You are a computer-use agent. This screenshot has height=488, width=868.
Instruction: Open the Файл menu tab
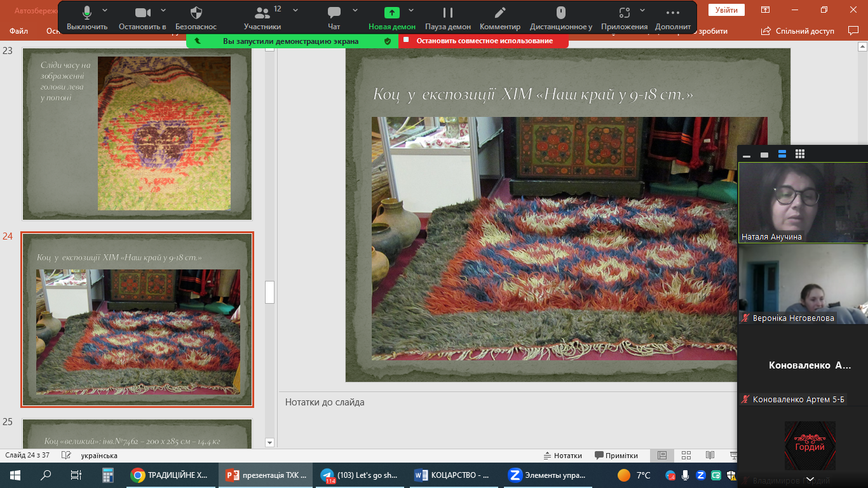18,30
